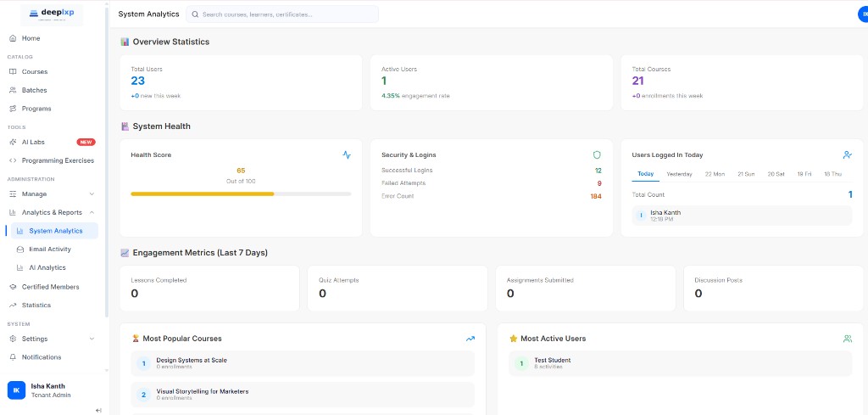The height and width of the screenshot is (415, 868).
Task: Click the Test Student active user row
Action: click(681, 363)
